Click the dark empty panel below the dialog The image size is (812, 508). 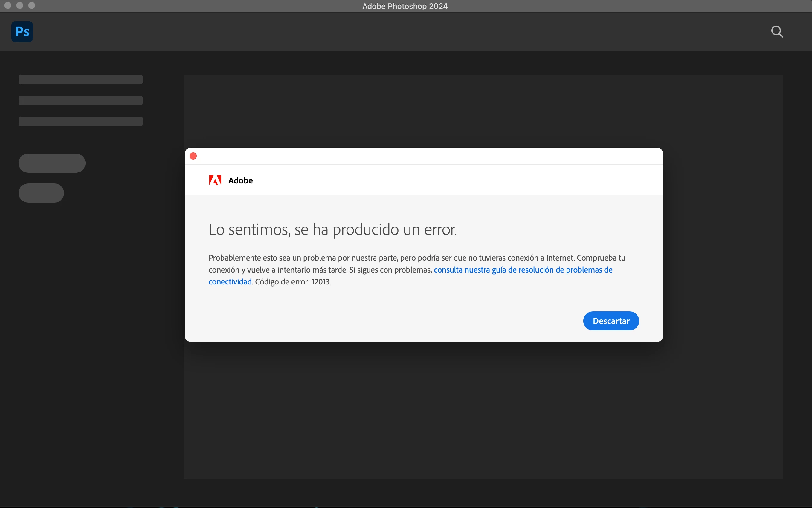pyautogui.click(x=483, y=410)
